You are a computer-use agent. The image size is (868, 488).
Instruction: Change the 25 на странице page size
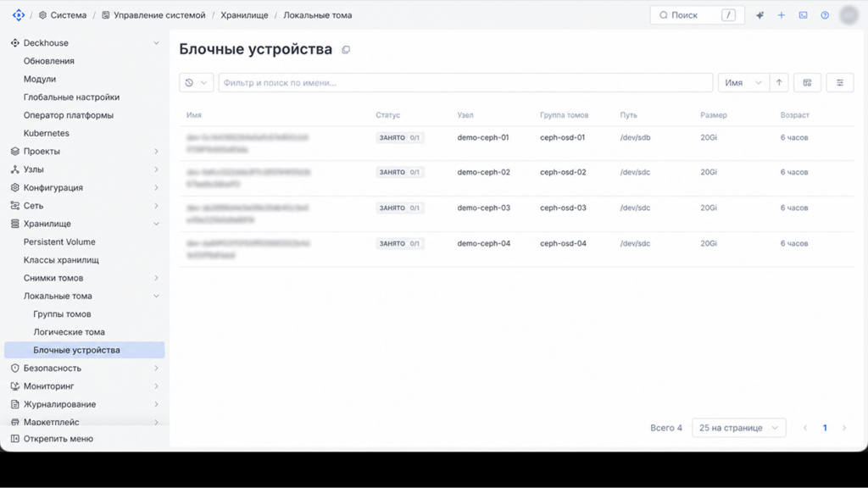pos(738,428)
